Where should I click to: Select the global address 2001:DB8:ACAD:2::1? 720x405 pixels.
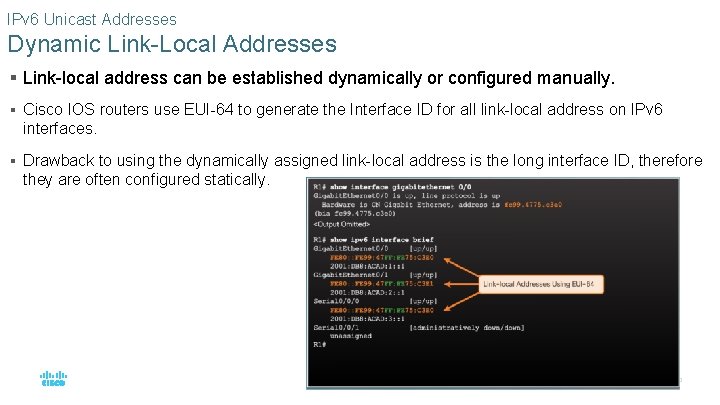[x=367, y=292]
